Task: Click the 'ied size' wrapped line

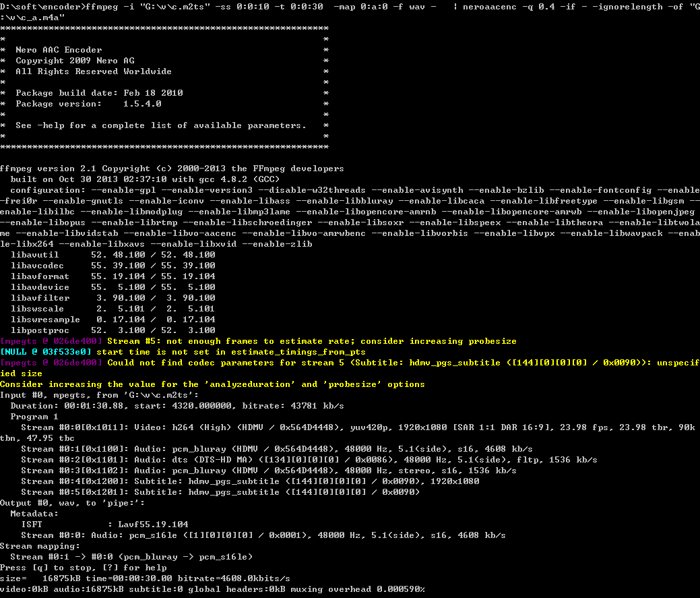Action: pyautogui.click(x=21, y=373)
